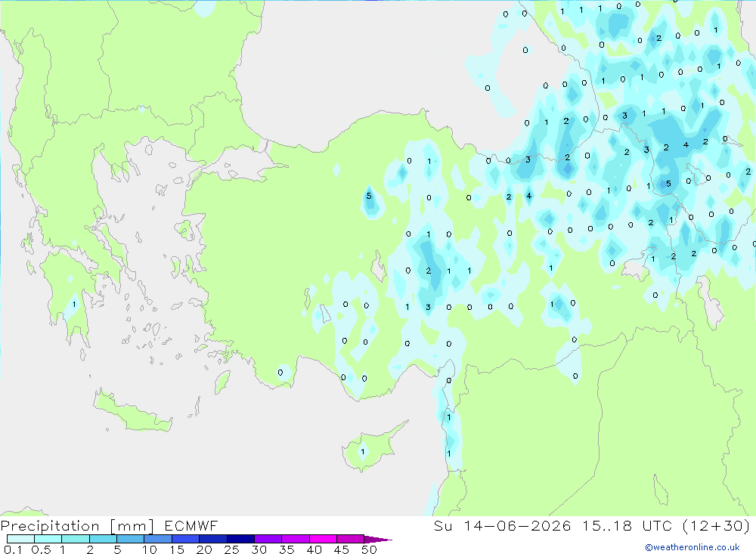The image size is (756, 554).
Task: Click the date '14-06-2026' text
Action: [x=517, y=525]
